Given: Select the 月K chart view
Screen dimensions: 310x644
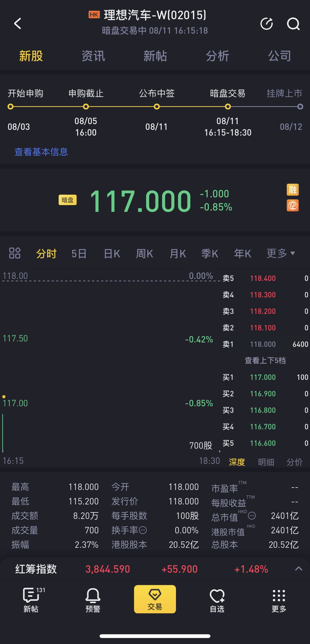Looking at the screenshot, I should [178, 253].
